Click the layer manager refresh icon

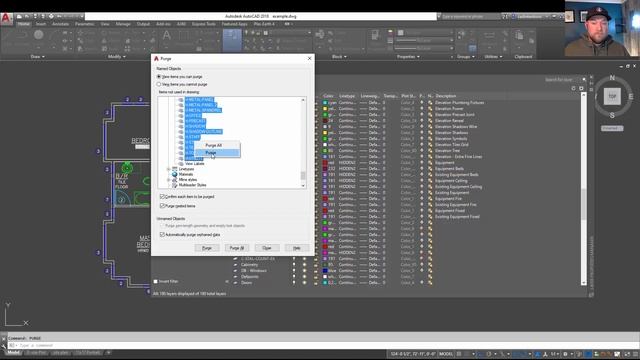573,88
